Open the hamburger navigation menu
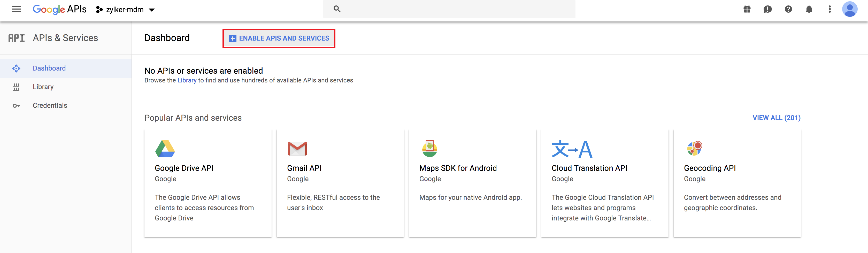Viewport: 868px width, 253px height. point(16,10)
